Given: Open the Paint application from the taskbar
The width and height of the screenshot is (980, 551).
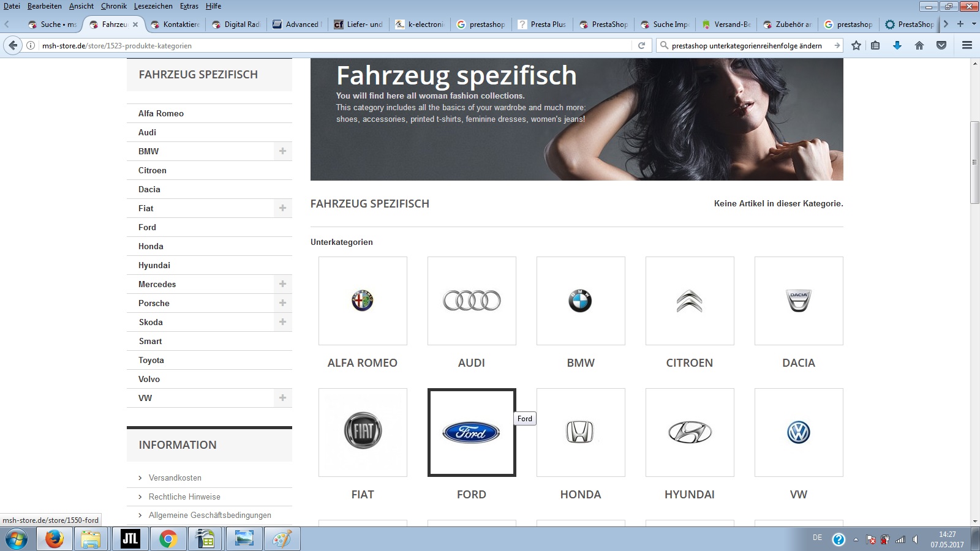Looking at the screenshot, I should [x=282, y=539].
